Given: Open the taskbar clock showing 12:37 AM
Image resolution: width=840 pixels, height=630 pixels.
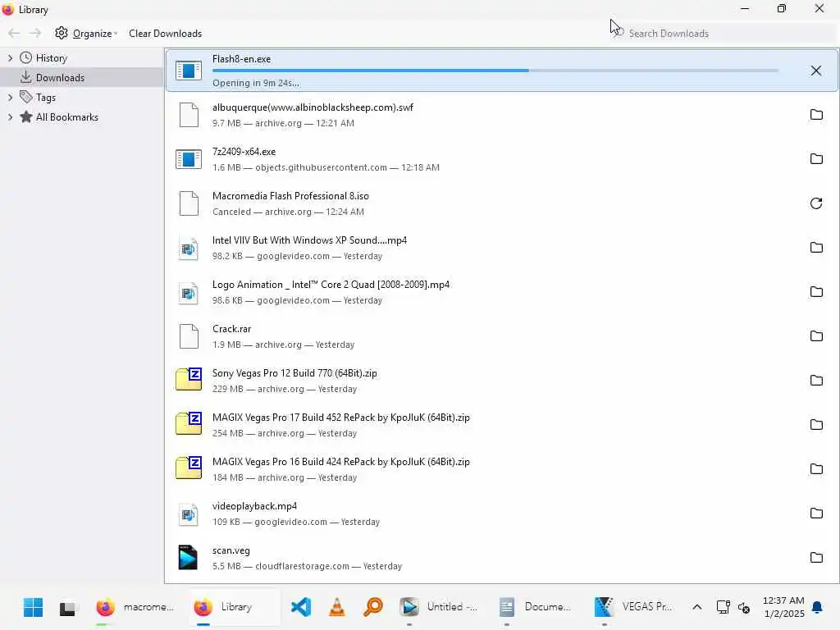Looking at the screenshot, I should 783,607.
